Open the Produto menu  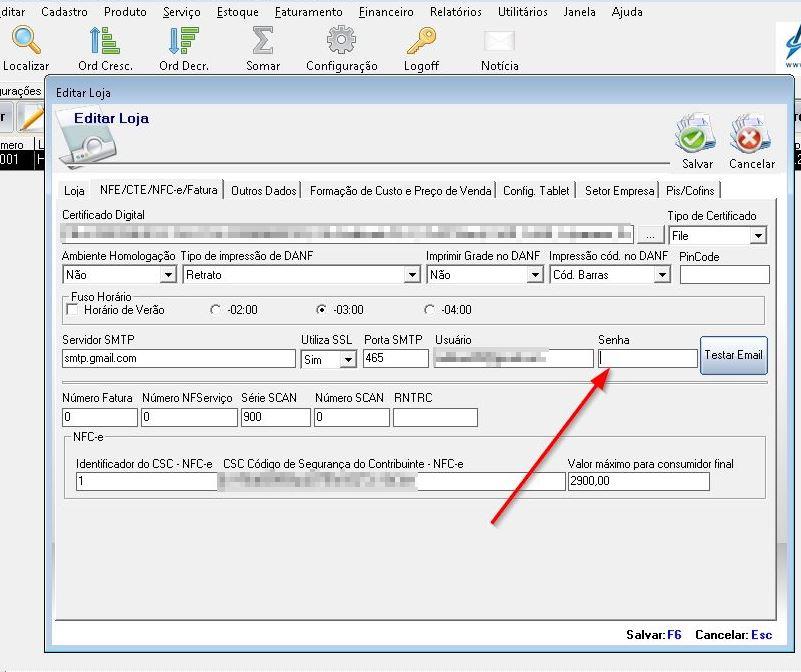click(125, 11)
